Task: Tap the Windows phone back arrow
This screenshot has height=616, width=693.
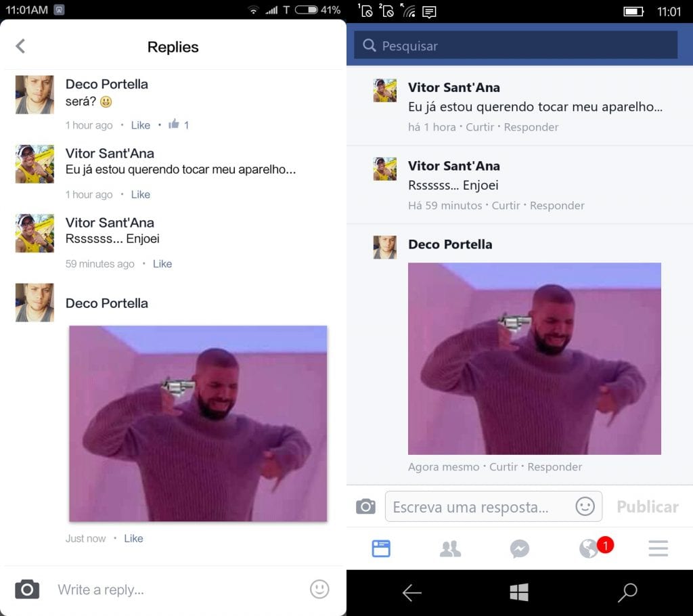Action: 412,592
